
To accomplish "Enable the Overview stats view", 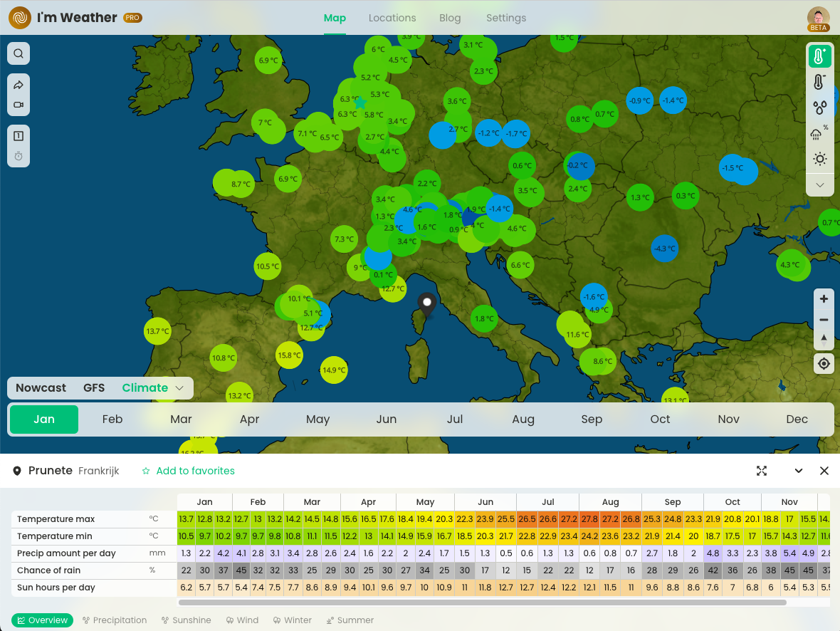I will 42,620.
